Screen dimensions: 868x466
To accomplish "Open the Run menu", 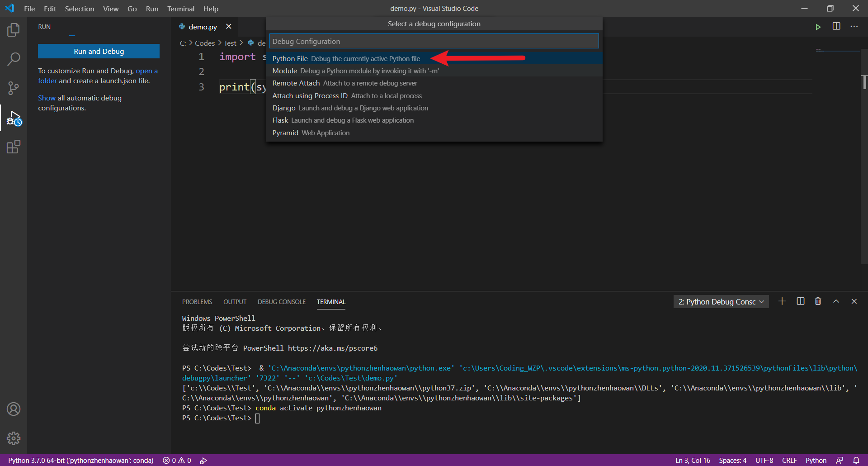I will click(x=152, y=9).
